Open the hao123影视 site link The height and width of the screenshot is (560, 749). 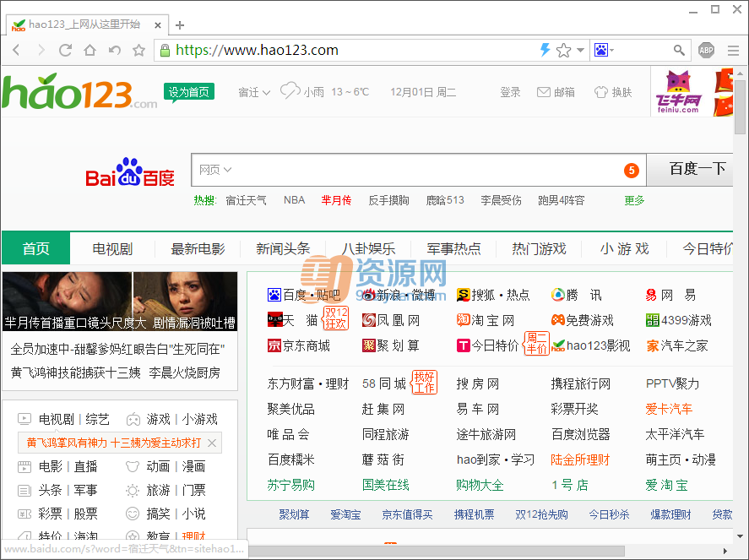pyautogui.click(x=590, y=345)
